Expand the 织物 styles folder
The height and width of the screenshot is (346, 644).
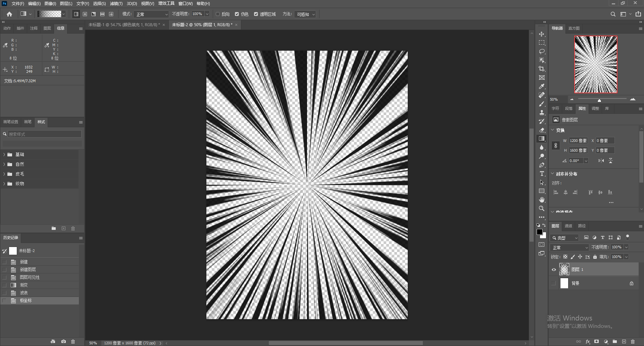(4, 184)
